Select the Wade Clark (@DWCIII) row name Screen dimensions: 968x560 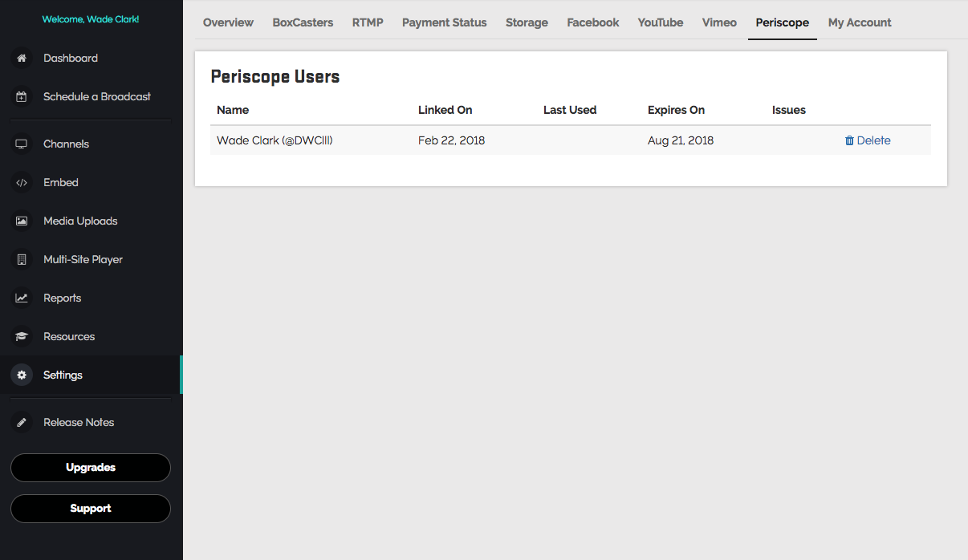pos(275,140)
